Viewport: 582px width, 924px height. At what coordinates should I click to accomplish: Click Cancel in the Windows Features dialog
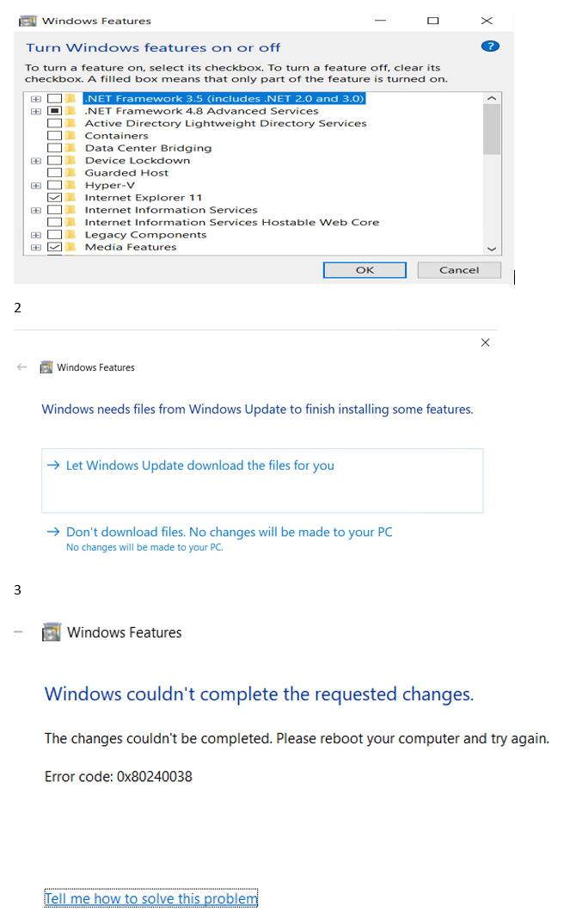(x=459, y=270)
